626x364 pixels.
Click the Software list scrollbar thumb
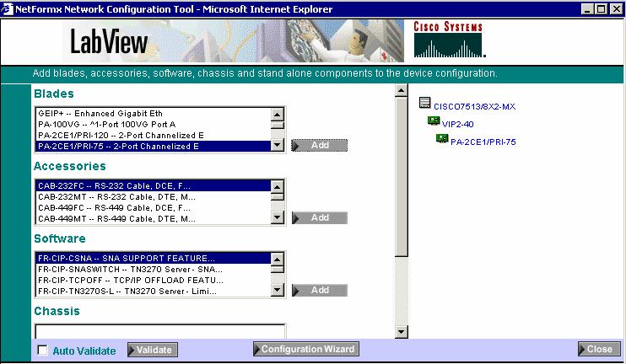(278, 270)
